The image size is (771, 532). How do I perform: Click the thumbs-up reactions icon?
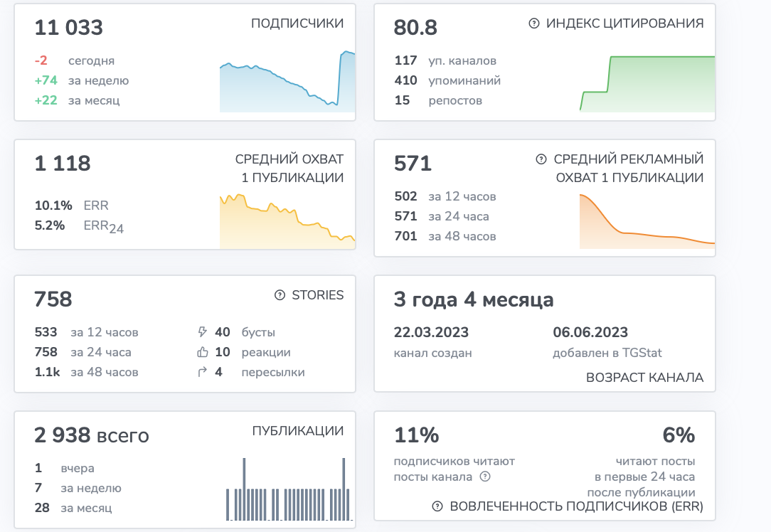tap(203, 352)
